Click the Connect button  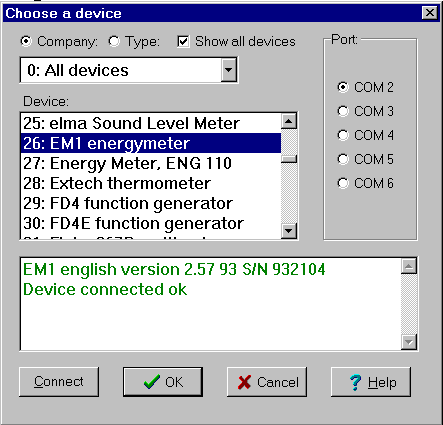point(59,382)
